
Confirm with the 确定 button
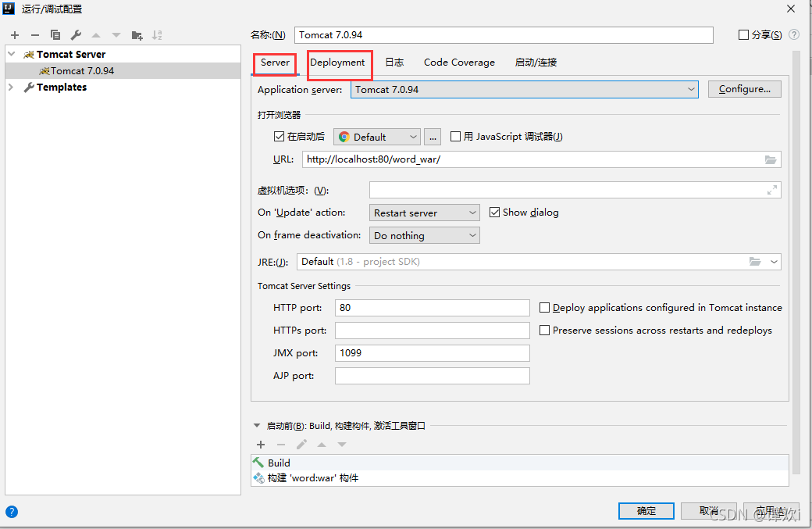click(x=646, y=511)
